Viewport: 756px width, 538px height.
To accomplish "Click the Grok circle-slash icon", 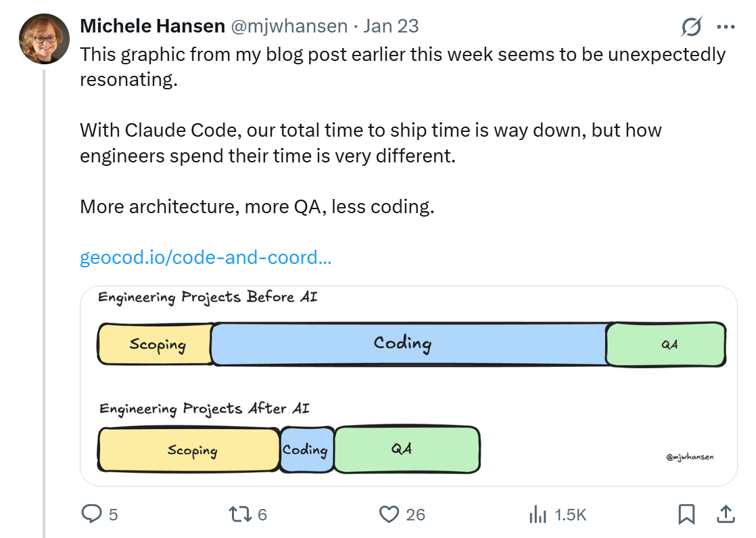I will click(x=691, y=27).
